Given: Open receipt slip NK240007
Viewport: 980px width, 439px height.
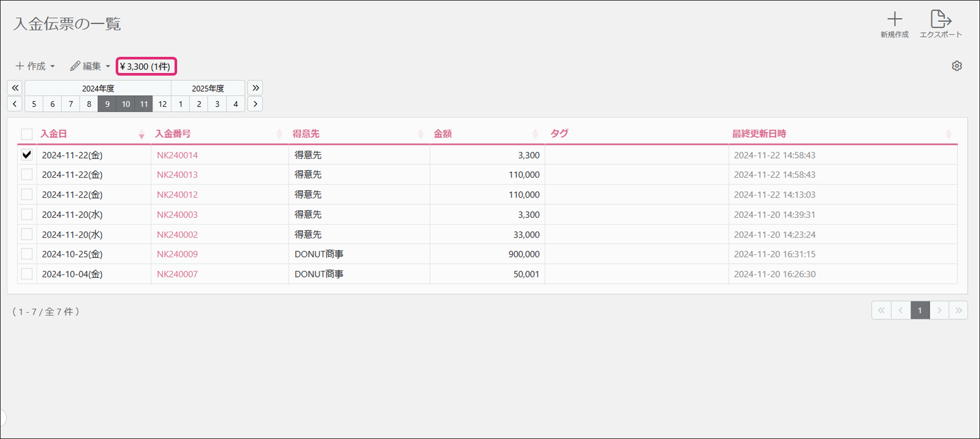Looking at the screenshot, I should point(177,274).
